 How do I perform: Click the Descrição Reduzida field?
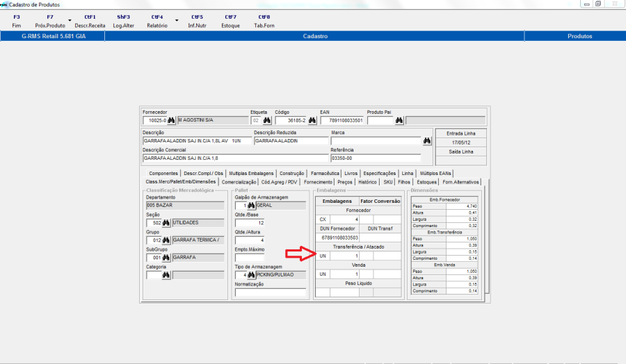[291, 141]
